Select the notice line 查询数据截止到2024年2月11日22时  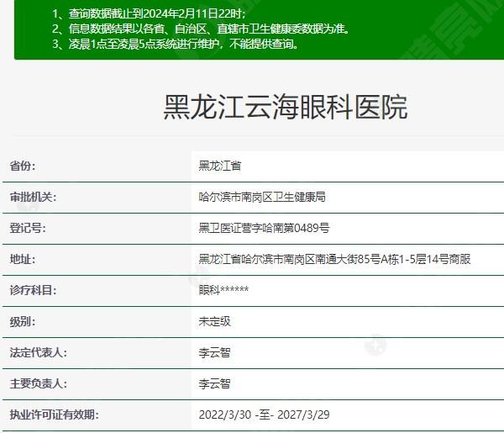coord(149,13)
